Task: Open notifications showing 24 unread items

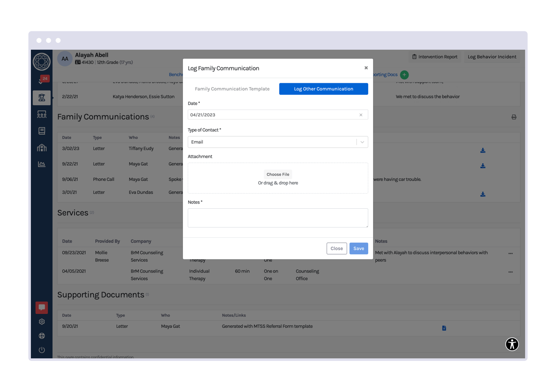Action: coord(42,79)
